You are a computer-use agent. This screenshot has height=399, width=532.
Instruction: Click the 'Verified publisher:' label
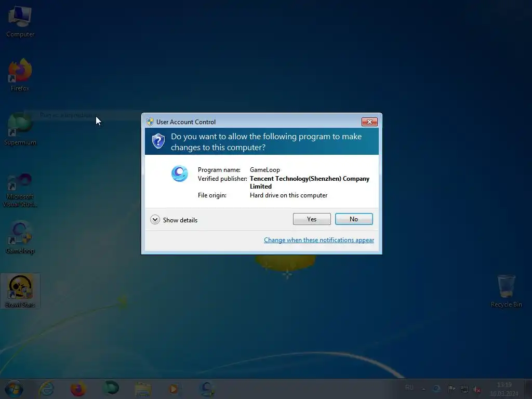222,179
